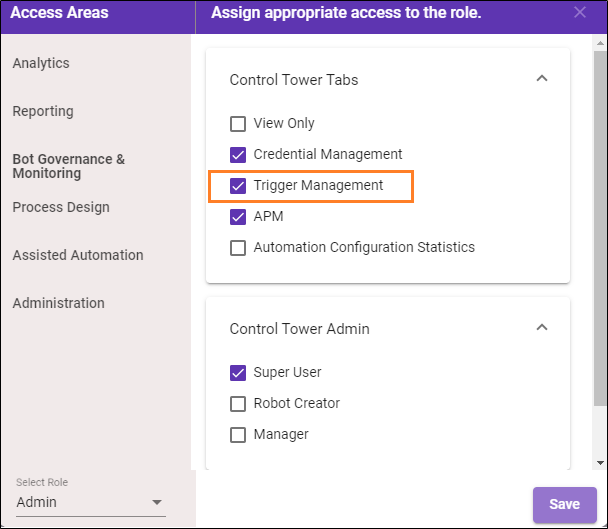Select Reporting in Access Areas
608x529 pixels.
(x=43, y=111)
